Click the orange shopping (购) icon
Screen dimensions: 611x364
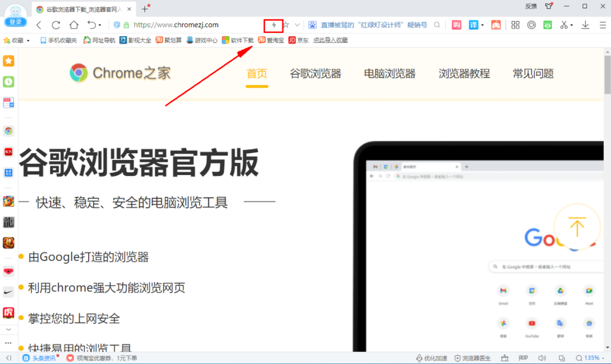(x=456, y=25)
